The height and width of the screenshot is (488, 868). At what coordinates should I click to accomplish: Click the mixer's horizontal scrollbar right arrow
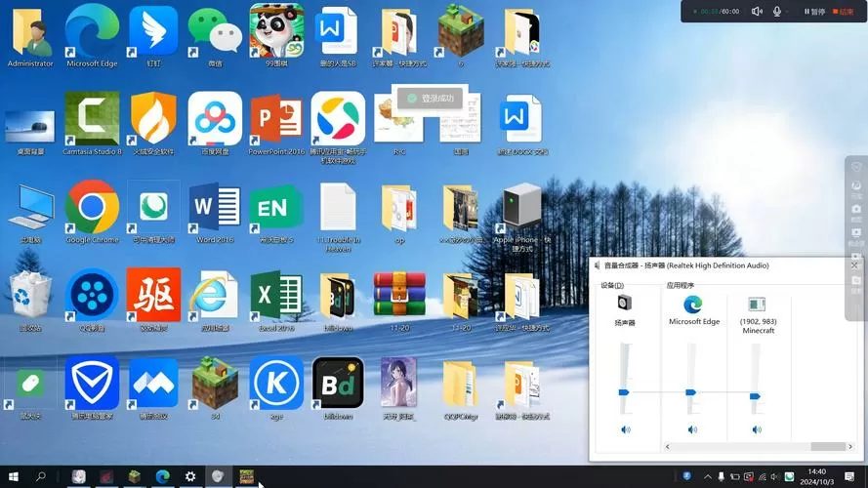pos(850,446)
